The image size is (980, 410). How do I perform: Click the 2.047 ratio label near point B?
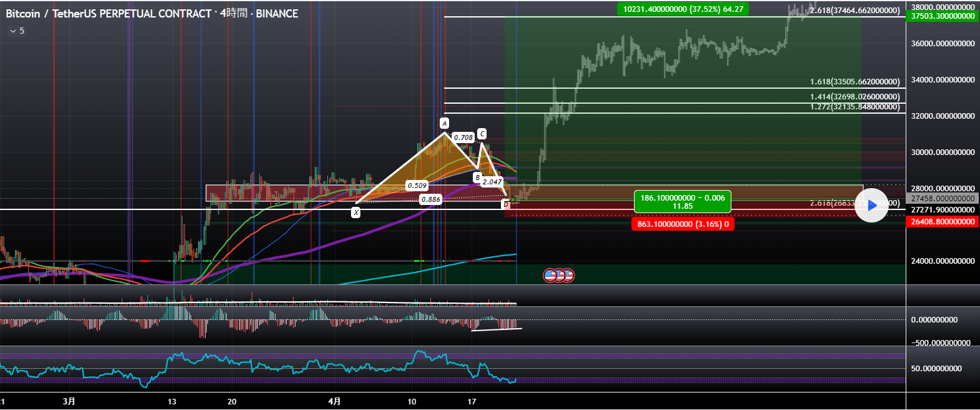[x=492, y=182]
